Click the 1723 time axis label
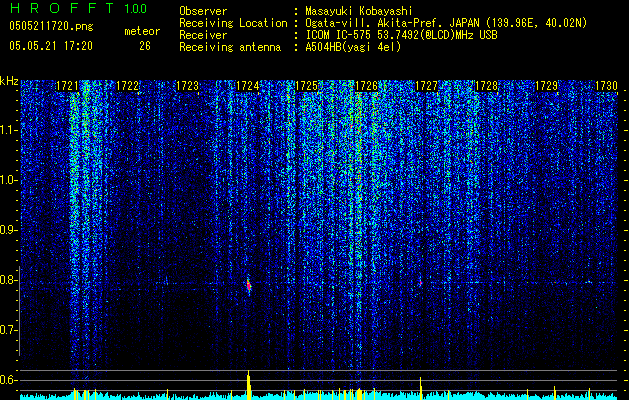This screenshot has width=629, height=400. [187, 86]
